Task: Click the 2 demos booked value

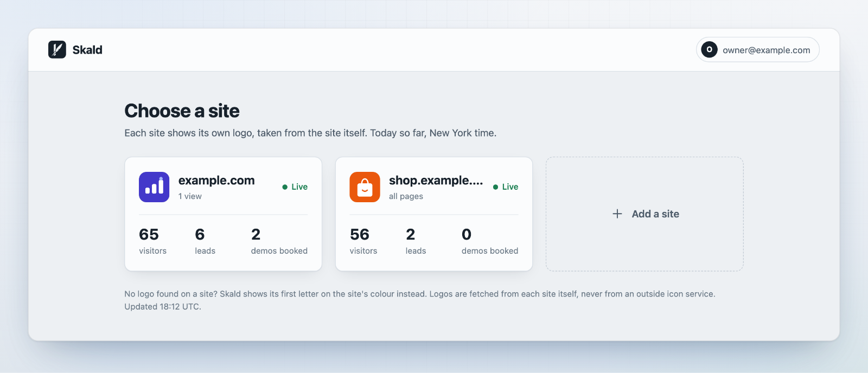Action: click(x=256, y=235)
